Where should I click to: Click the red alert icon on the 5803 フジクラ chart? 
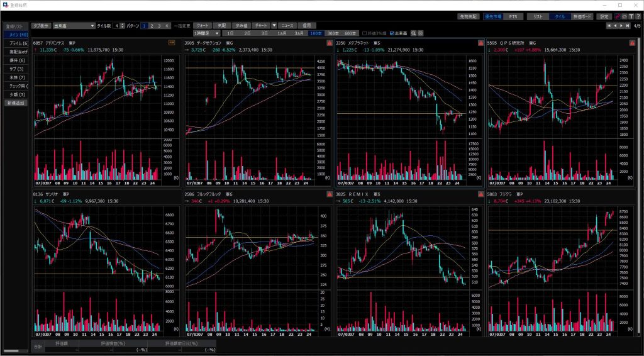[631, 195]
